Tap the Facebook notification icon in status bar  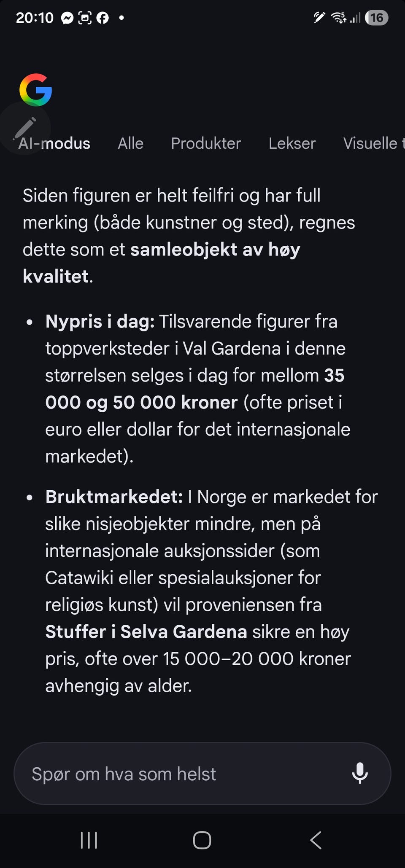103,18
